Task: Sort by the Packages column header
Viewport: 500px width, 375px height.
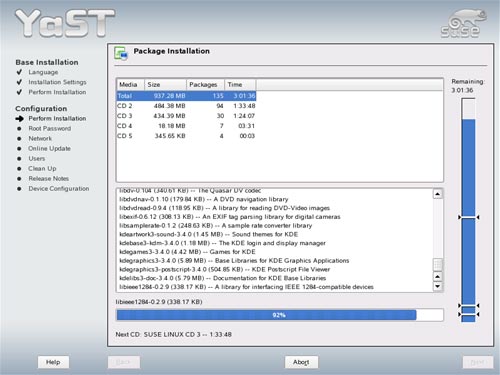Action: [x=205, y=85]
